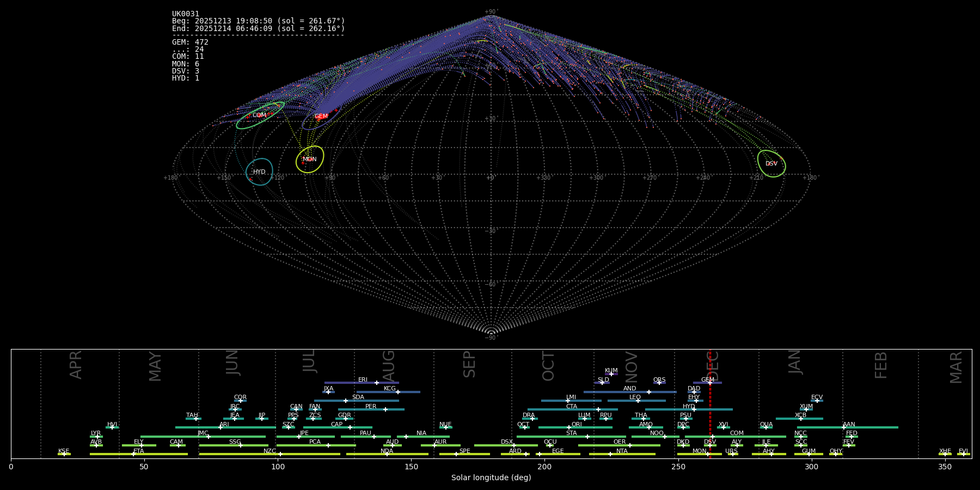
Task: Click the AUG month label in timeline
Action: pos(389,365)
